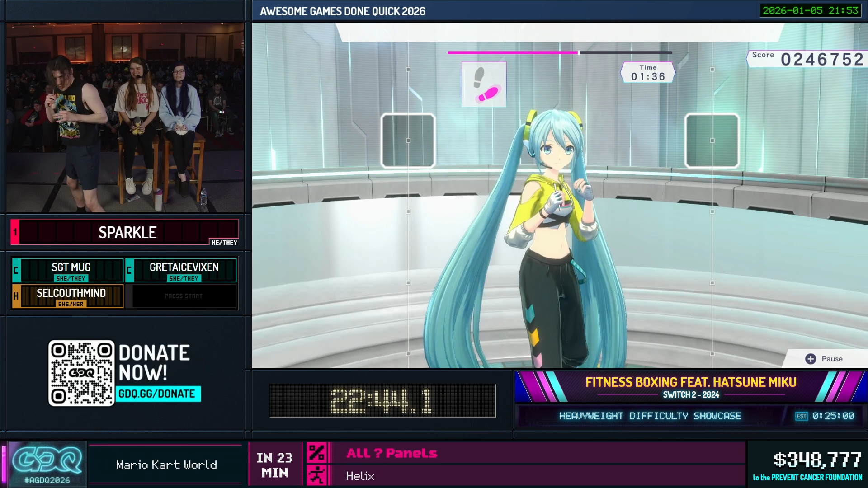Click the $348,777 donation total
Image resolution: width=868 pixels, height=488 pixels.
817,460
